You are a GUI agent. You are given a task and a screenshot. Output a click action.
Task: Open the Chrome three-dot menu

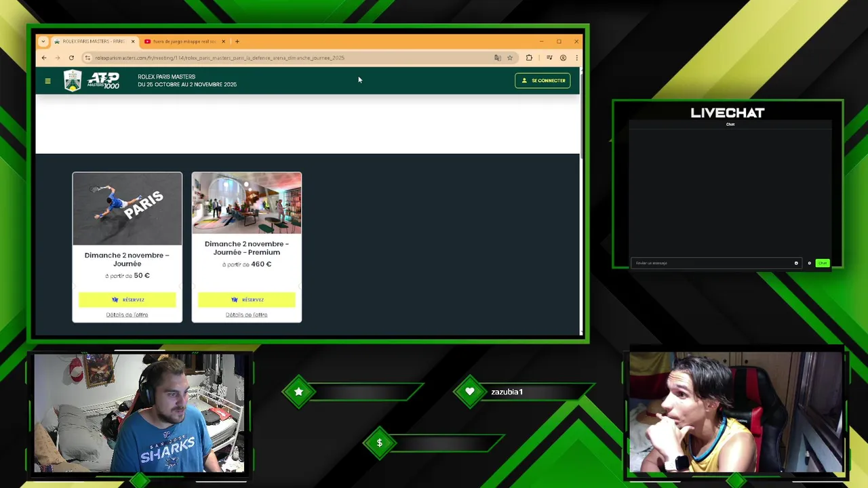(x=576, y=58)
